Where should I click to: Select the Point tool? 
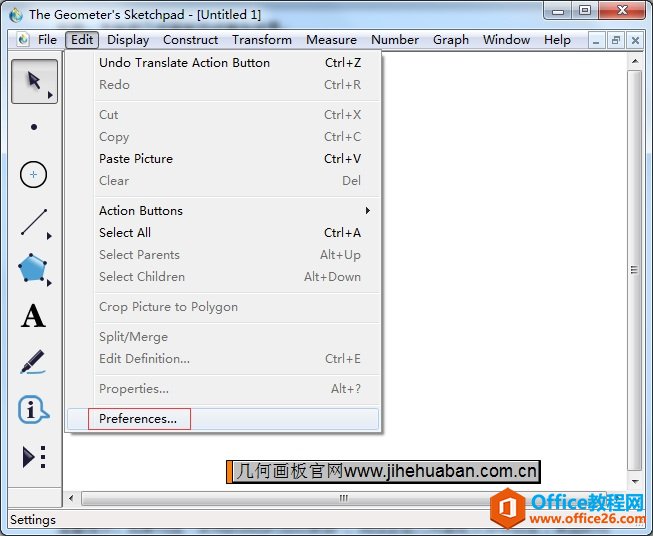(34, 127)
